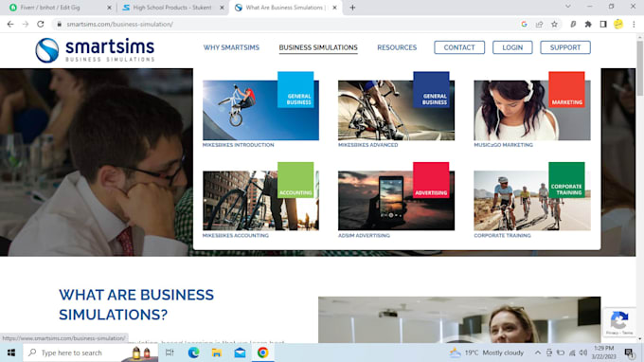Open Task View on taskbar

pyautogui.click(x=170, y=353)
